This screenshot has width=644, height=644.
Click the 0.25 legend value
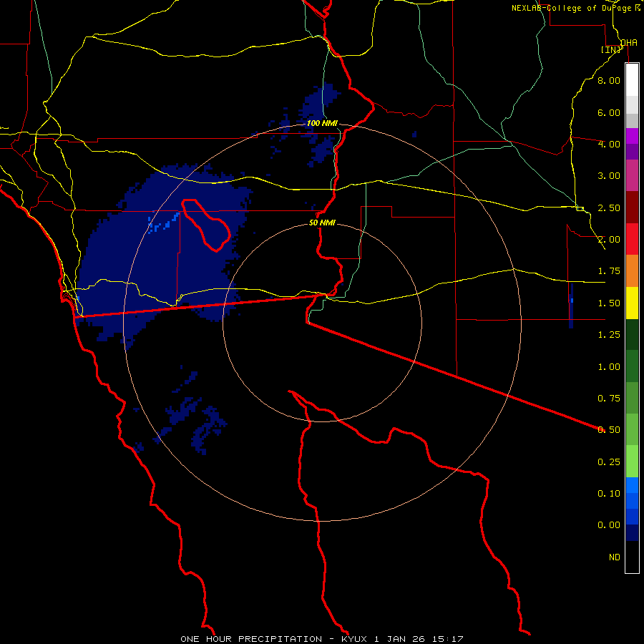tap(609, 462)
